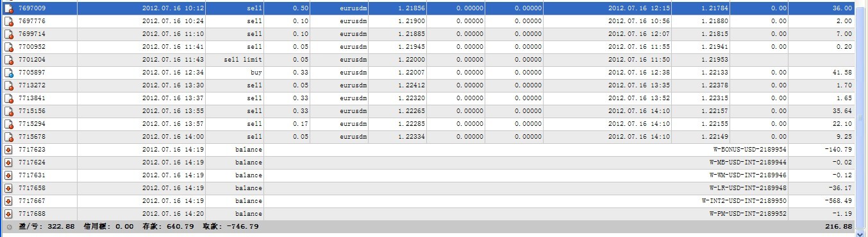The image size is (868, 237).
Task: Click the order icon for ticket 7713272
Action: (x=9, y=85)
